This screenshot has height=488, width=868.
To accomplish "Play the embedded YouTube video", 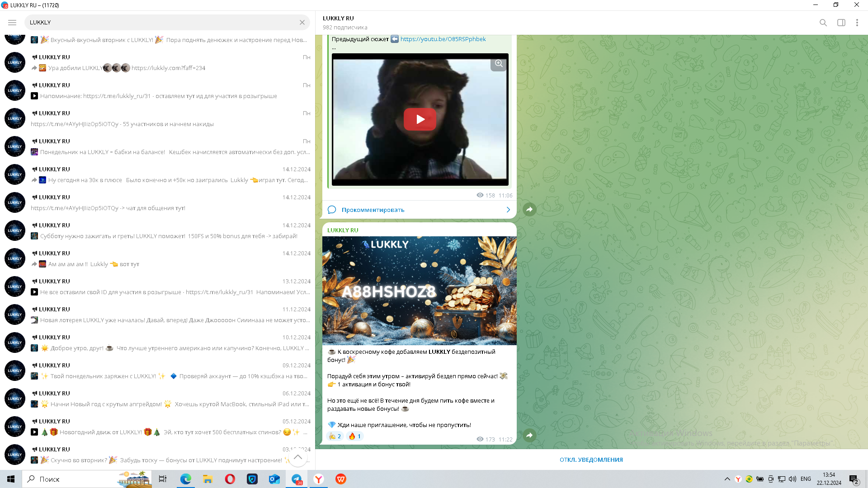I will point(420,119).
